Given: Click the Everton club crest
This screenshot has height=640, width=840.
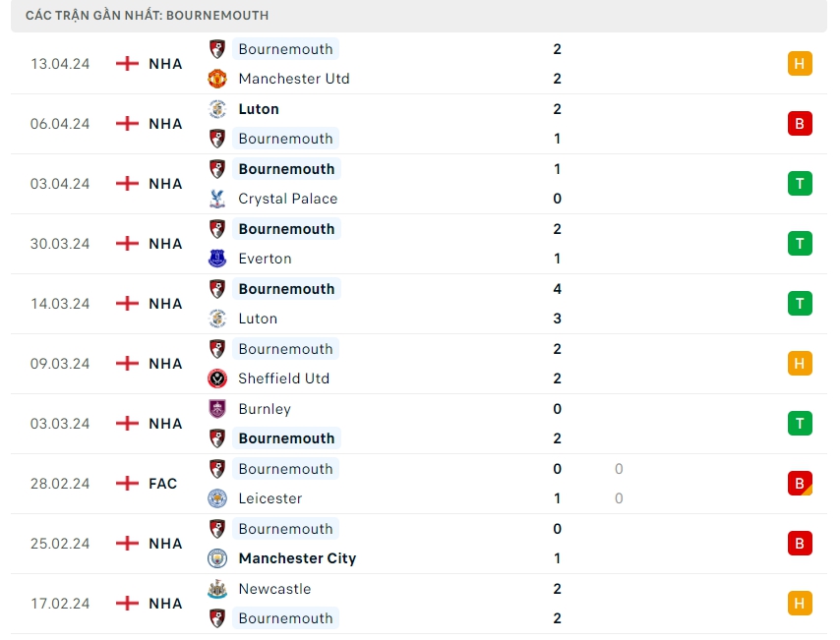Looking at the screenshot, I should [x=217, y=259].
